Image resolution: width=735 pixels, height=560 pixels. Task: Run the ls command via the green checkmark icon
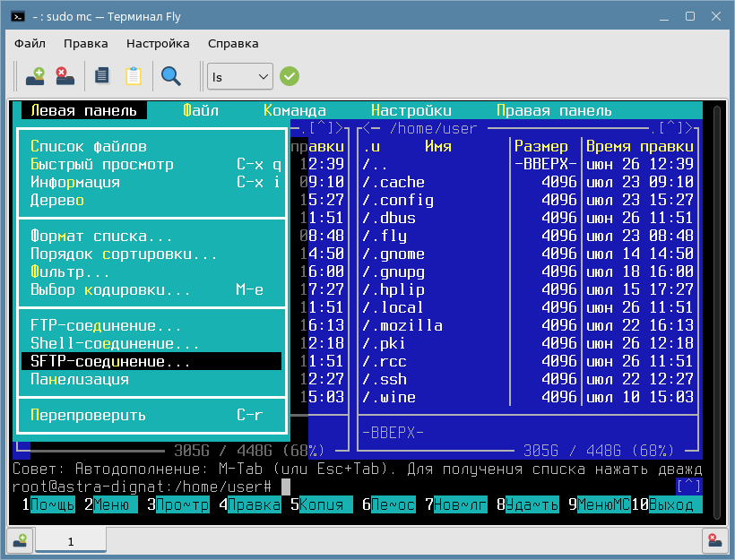pyautogui.click(x=289, y=76)
